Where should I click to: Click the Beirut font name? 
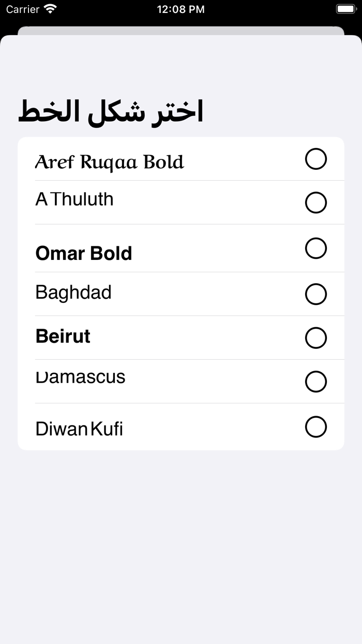[63, 336]
